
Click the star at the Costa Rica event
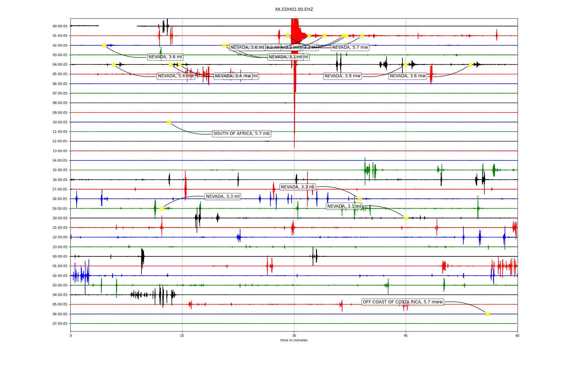coord(488,314)
